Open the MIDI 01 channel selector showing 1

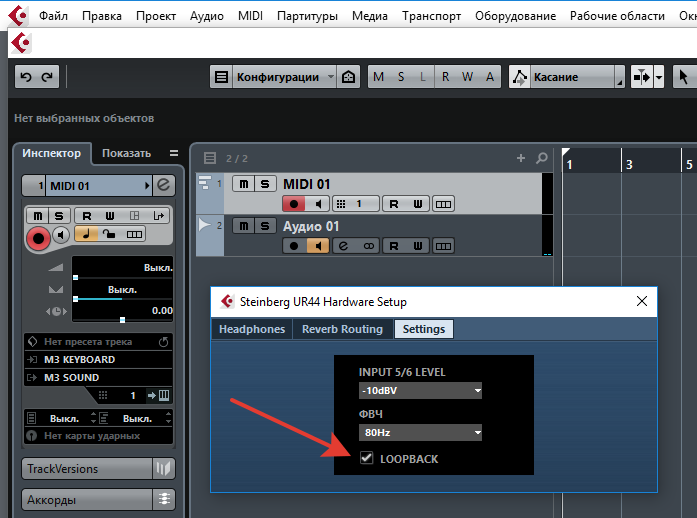(x=355, y=204)
